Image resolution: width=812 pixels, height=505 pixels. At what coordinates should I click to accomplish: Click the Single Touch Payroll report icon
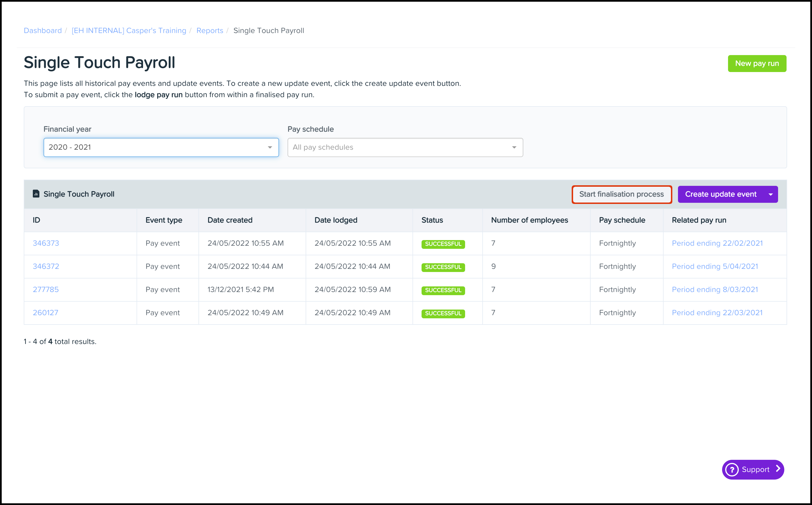click(x=36, y=194)
